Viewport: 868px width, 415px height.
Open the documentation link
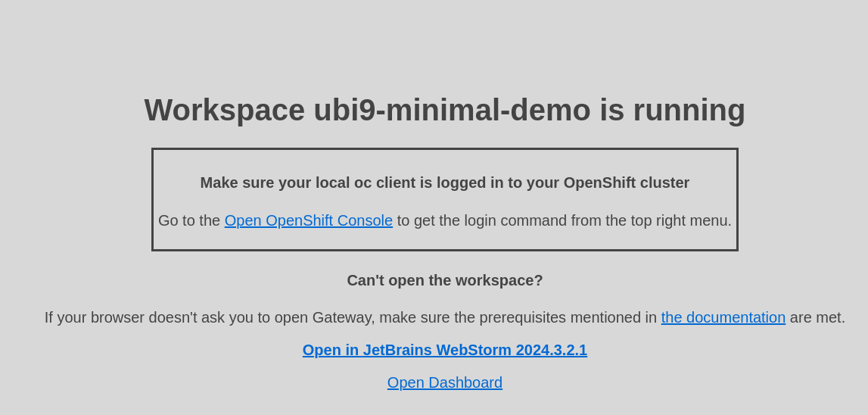click(723, 317)
